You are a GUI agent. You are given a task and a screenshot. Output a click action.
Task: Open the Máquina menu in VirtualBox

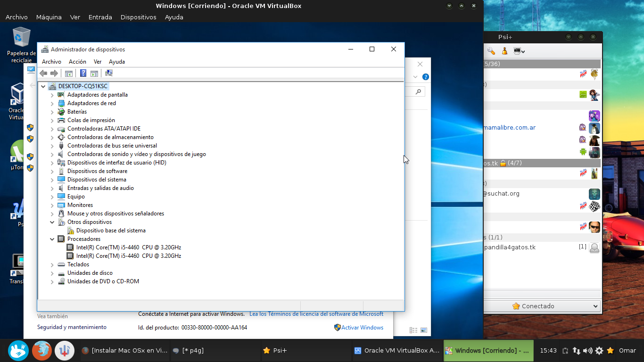click(x=49, y=17)
